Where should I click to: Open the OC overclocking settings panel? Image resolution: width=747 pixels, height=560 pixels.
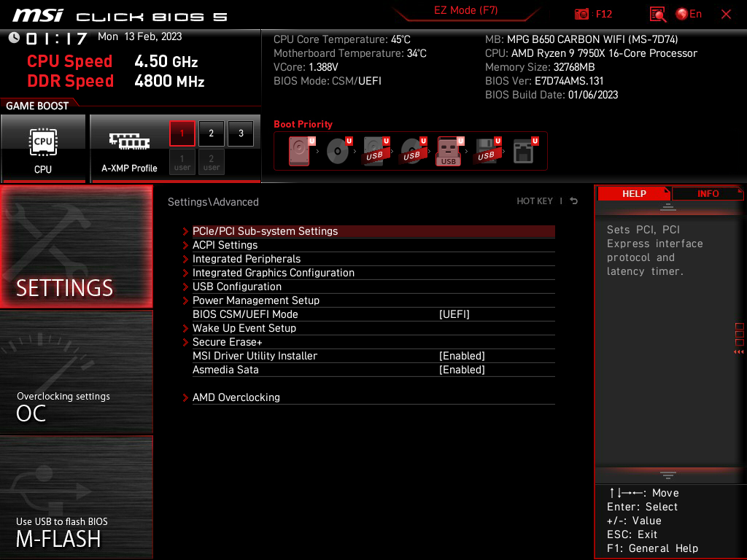pos(76,372)
